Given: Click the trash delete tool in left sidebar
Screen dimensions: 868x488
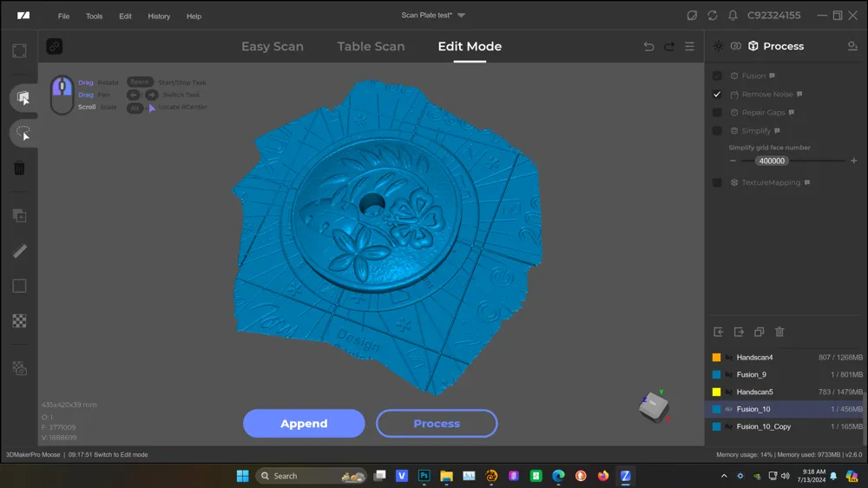Looking at the screenshot, I should 19,168.
